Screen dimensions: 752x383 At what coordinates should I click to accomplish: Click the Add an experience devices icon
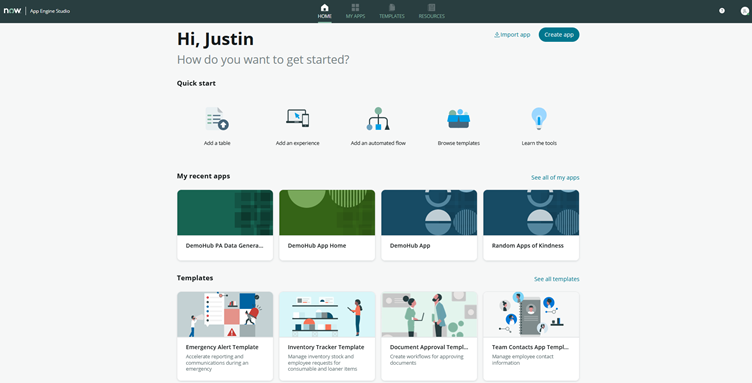tap(297, 118)
